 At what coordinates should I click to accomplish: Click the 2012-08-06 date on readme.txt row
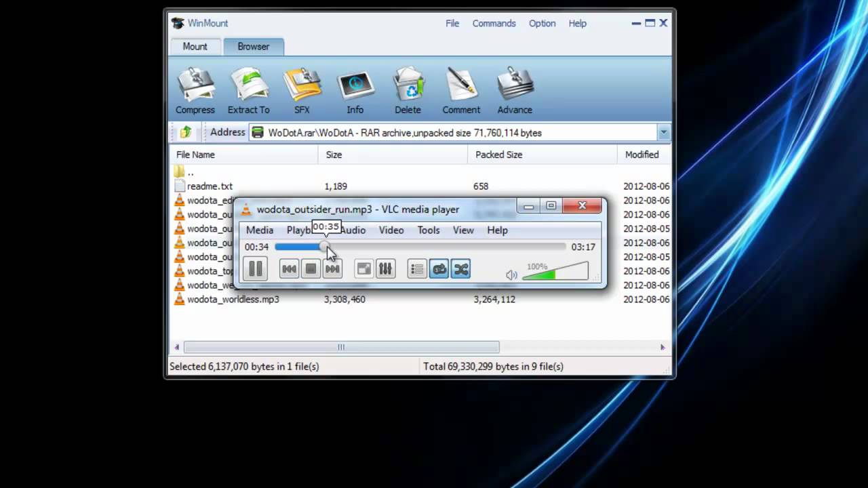pyautogui.click(x=646, y=186)
